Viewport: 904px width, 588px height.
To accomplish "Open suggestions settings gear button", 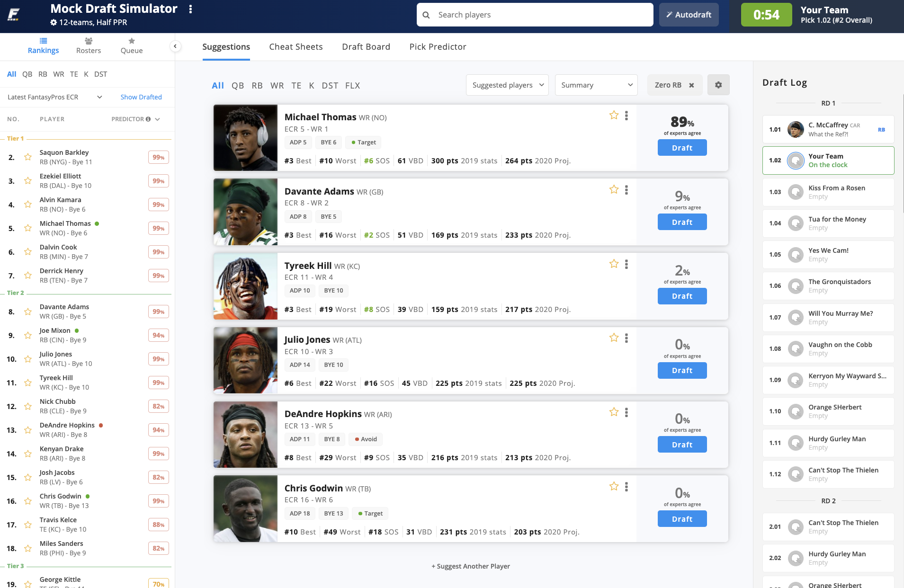I will click(x=718, y=85).
